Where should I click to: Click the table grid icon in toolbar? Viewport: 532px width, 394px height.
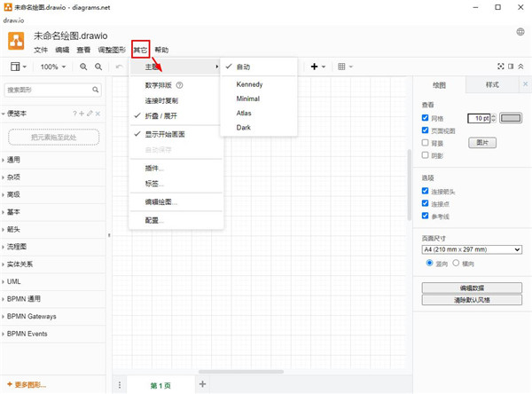click(x=341, y=67)
